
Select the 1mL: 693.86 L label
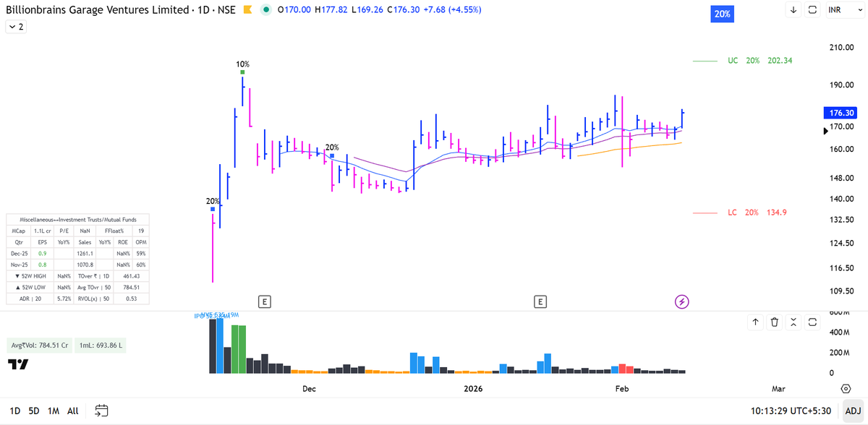coord(101,345)
